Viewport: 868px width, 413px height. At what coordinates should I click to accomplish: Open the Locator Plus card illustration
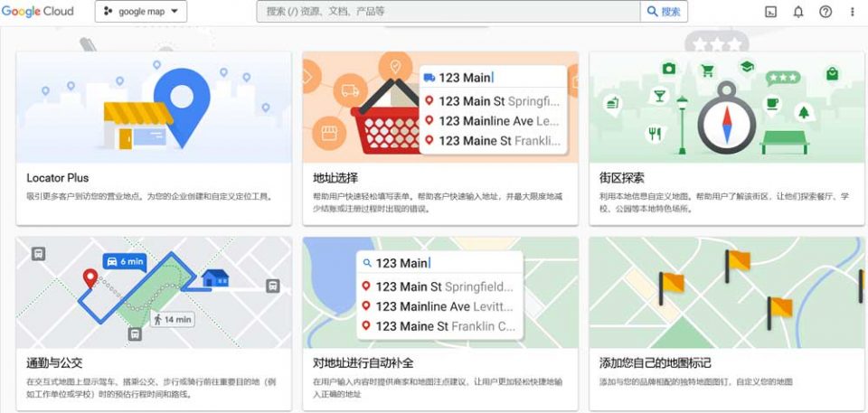pos(154,108)
